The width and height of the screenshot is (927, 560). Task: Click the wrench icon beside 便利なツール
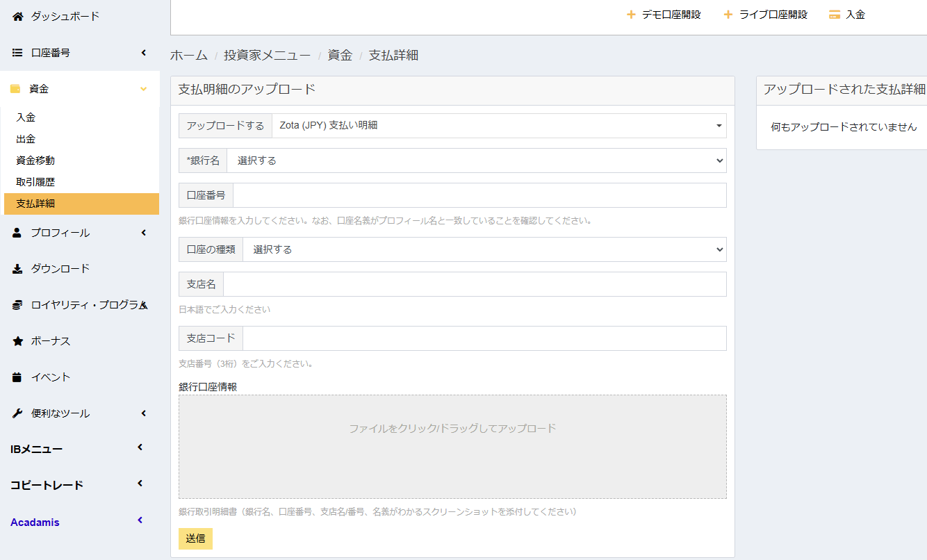(17, 413)
